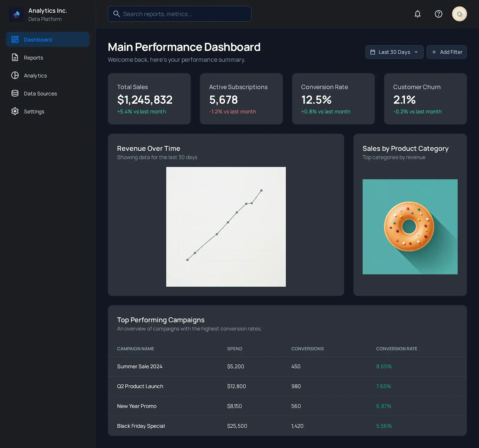Select the Summer Sale 2024 campaign row
This screenshot has height=448, width=479.
[287, 367]
